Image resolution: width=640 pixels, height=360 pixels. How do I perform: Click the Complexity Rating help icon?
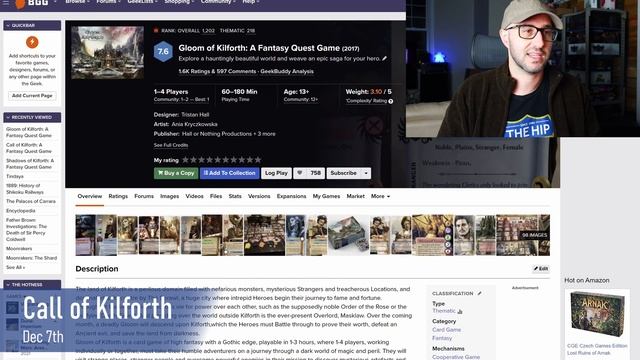391,101
